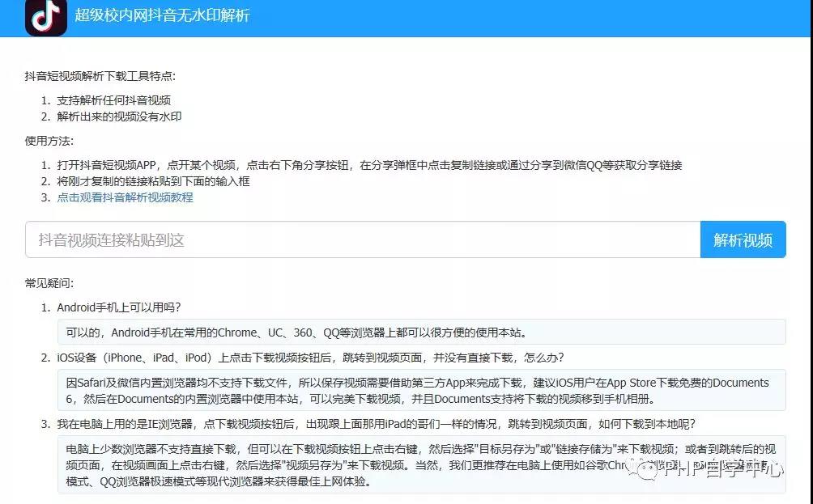This screenshot has width=813, height=504.
Task: Click the answer box starting 电脑上少数浏览器不支持直接下载
Action: click(422, 464)
